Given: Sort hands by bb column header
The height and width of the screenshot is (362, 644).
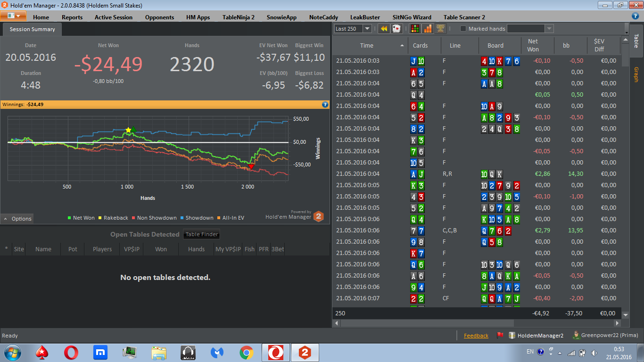Looking at the screenshot, I should [566, 45].
